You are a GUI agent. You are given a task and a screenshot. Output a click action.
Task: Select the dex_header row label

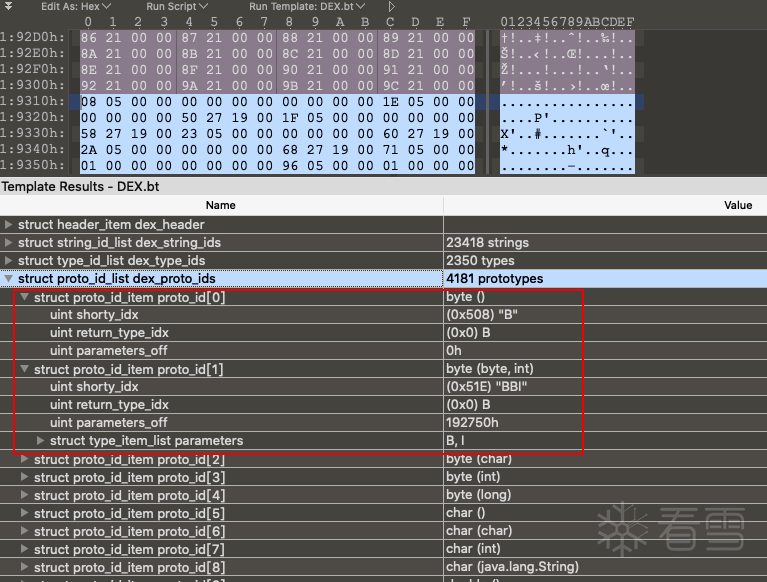coord(111,224)
